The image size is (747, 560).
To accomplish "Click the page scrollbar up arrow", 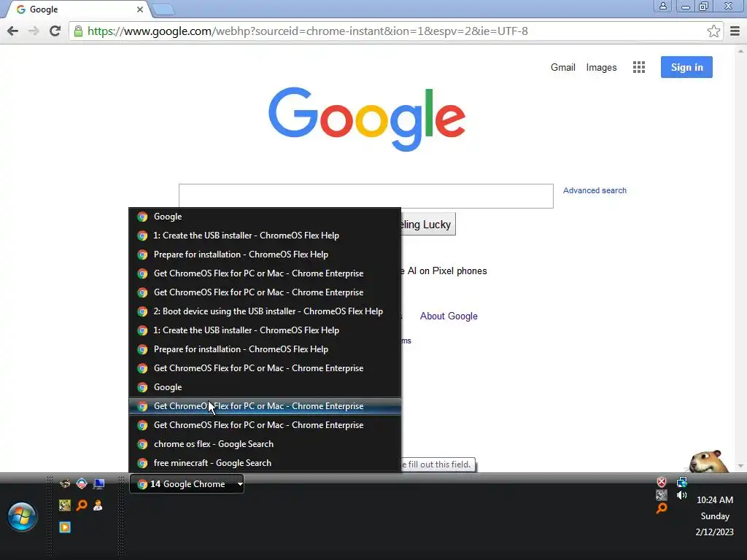I will 740,50.
